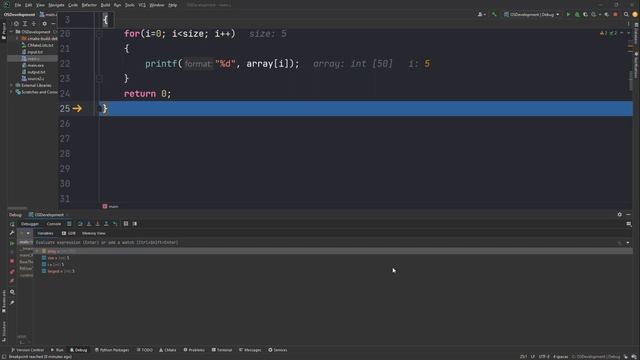Open the Terminal tool window
640x360 pixels.
222,350
